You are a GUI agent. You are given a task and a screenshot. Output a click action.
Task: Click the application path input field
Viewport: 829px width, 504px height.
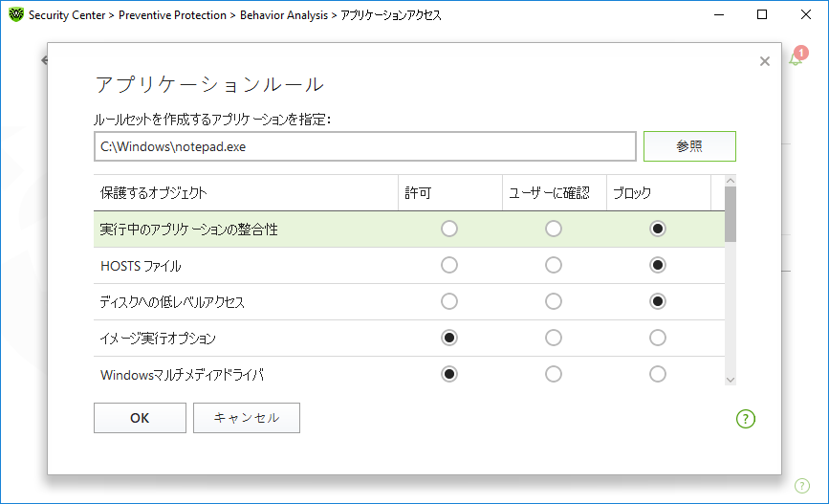click(x=364, y=147)
